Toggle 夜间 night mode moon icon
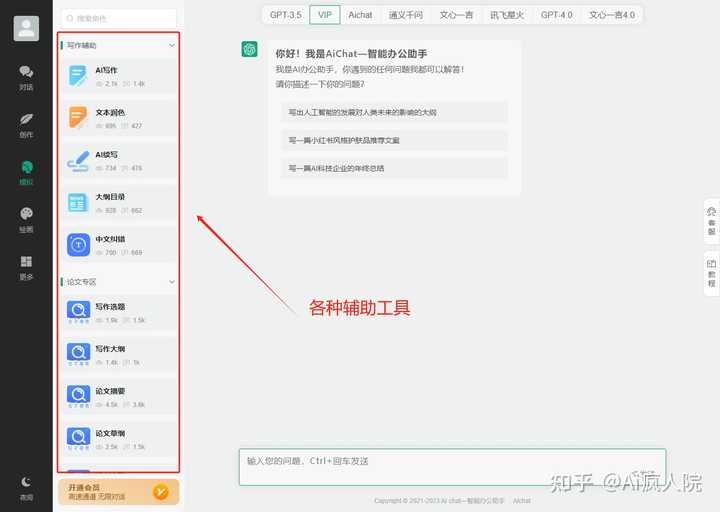This screenshot has height=512, width=720. [26, 488]
